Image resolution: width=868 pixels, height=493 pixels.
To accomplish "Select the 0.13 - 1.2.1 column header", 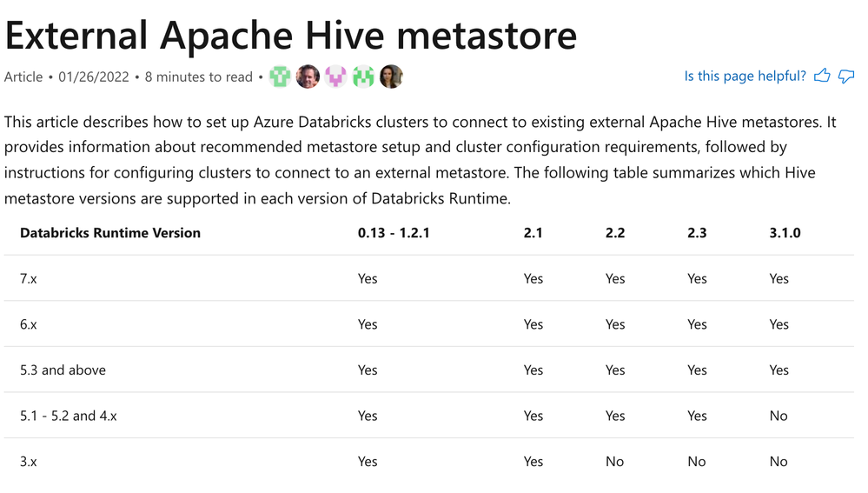I will (394, 233).
